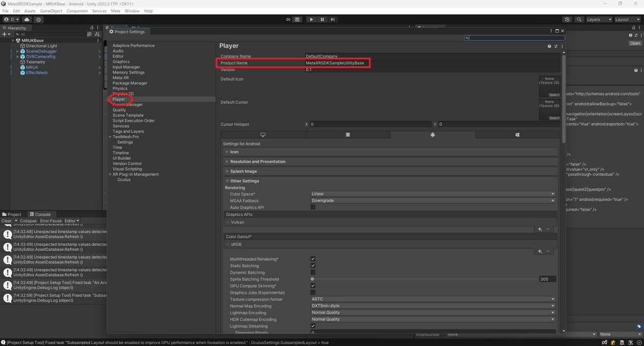
Task: Toggle Error Pause in Console
Action: 51,220
